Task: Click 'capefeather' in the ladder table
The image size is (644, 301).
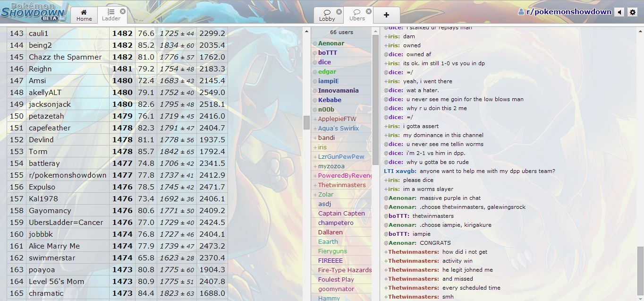Action: pos(50,128)
